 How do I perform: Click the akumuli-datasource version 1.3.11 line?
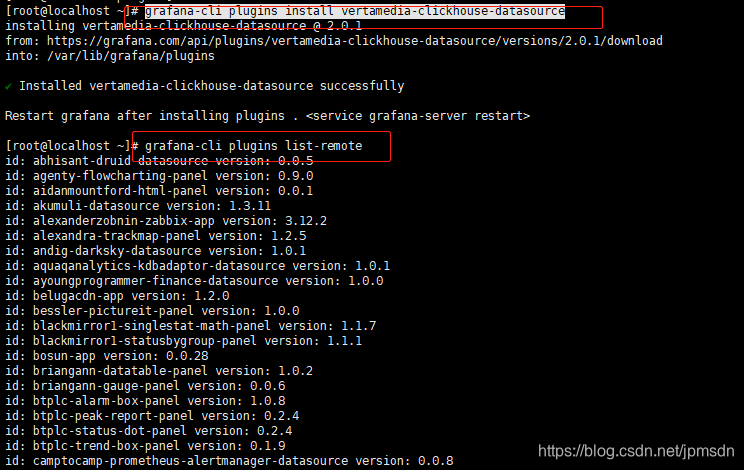pos(138,206)
